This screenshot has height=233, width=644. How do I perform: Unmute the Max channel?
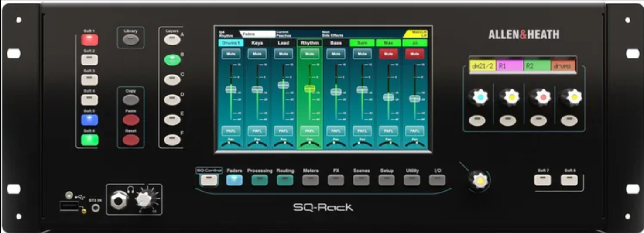[x=388, y=54]
